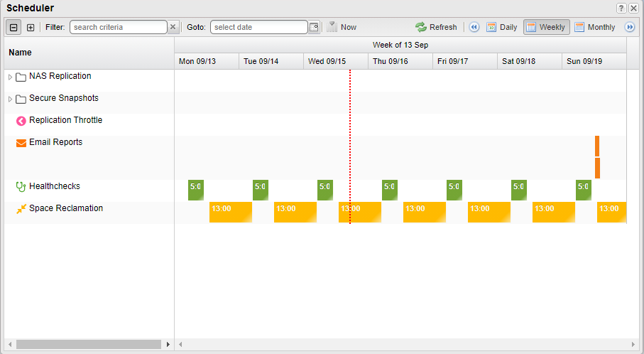Click the Filter search criteria field
644x354 pixels.
[118, 27]
